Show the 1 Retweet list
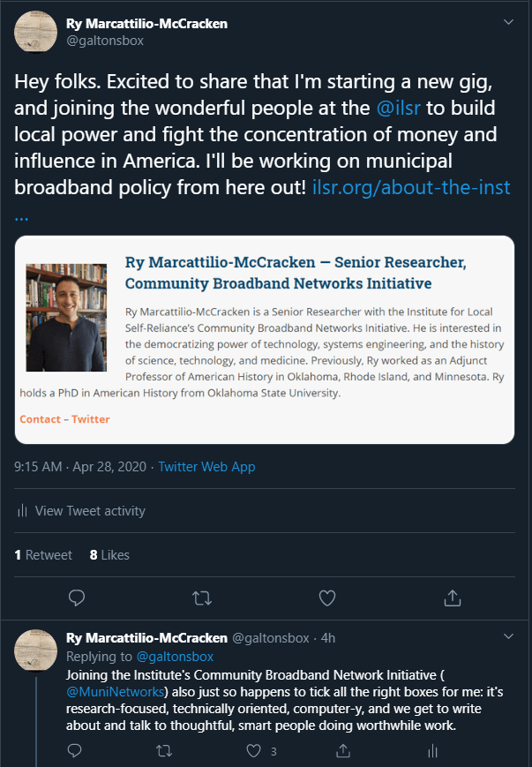The width and height of the screenshot is (532, 767). [x=43, y=555]
